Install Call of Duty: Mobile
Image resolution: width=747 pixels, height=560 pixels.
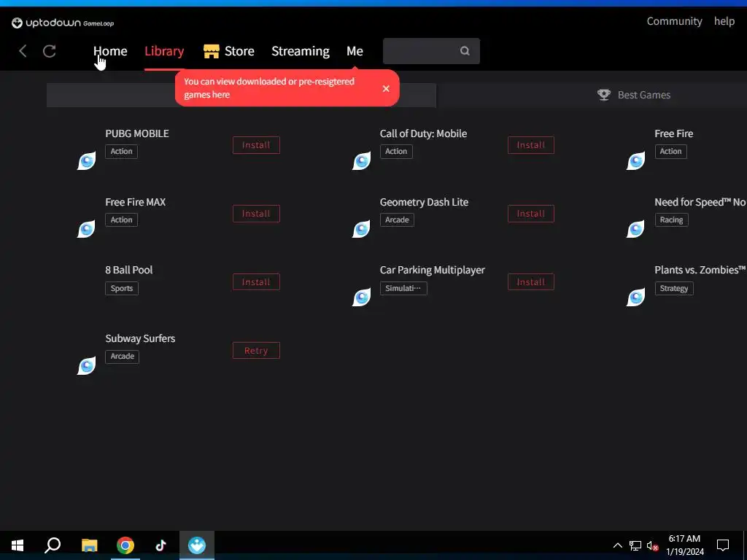(x=531, y=145)
